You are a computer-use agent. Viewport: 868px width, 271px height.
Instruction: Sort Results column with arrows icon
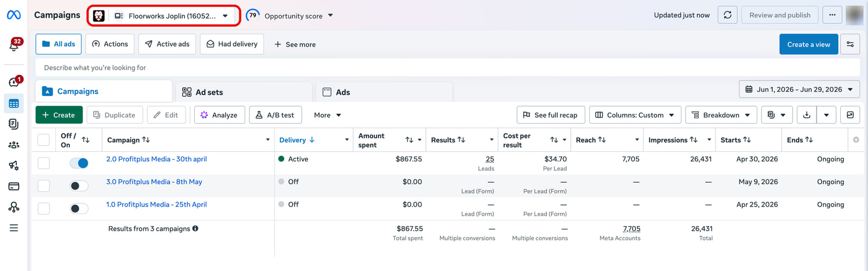[462, 140]
